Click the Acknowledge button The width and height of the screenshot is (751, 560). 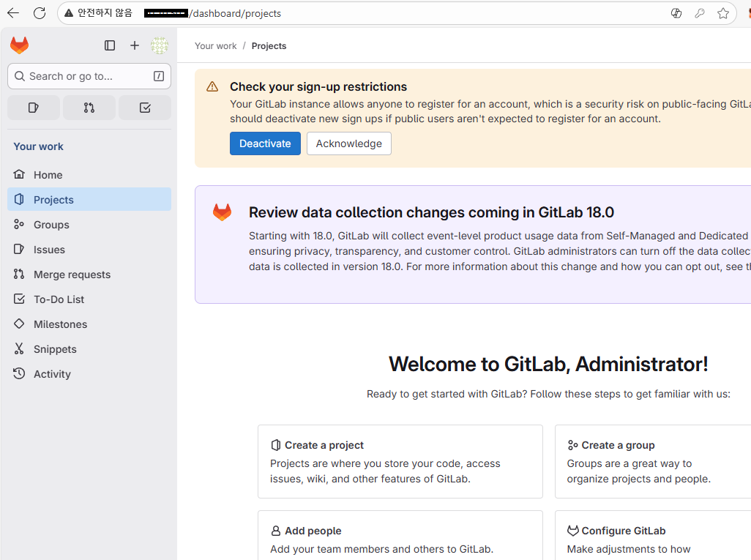[349, 143]
